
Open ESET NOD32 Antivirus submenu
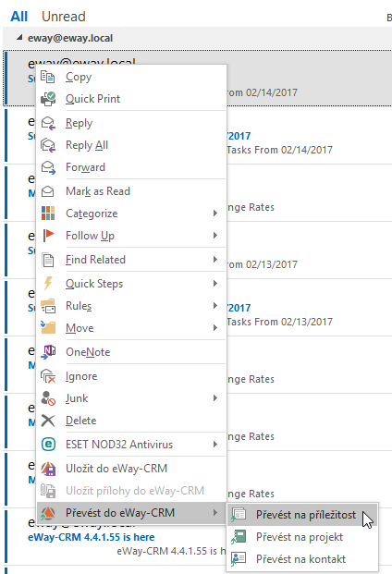[131, 445]
